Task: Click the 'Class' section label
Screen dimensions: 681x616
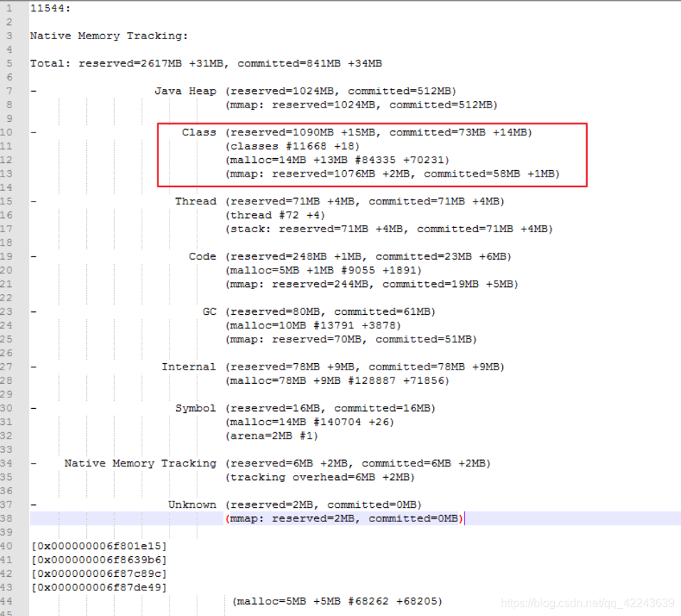Action: pos(199,132)
